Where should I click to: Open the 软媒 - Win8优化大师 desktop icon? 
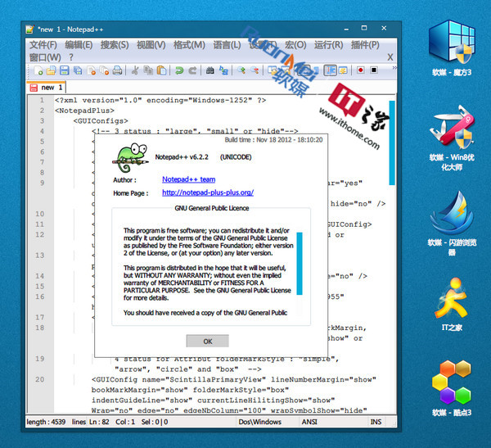452,138
